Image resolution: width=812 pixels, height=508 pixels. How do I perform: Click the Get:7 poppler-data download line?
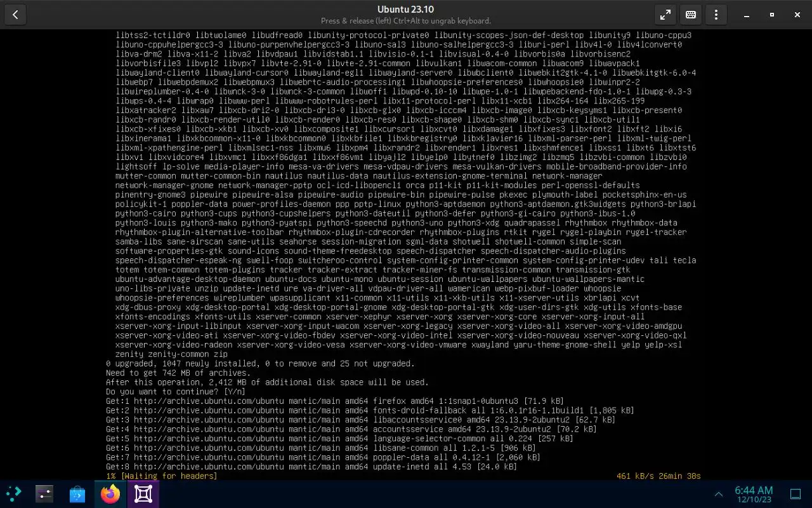point(323,457)
